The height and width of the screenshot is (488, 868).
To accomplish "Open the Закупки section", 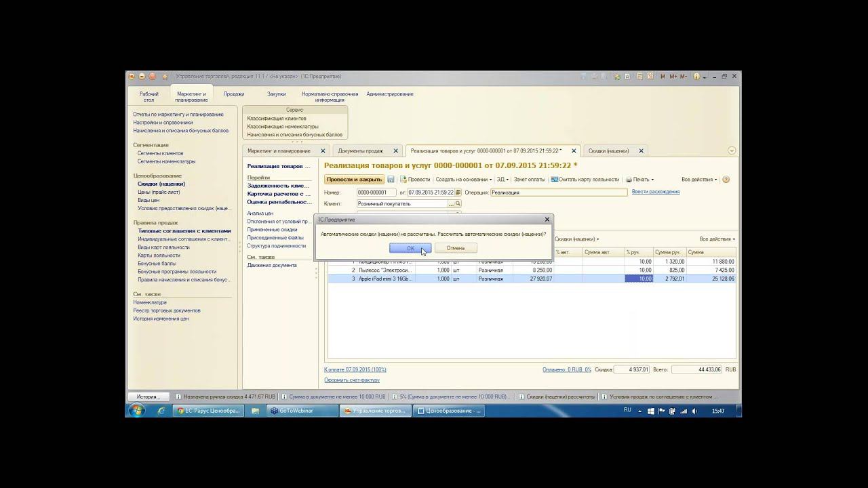I will (x=276, y=94).
